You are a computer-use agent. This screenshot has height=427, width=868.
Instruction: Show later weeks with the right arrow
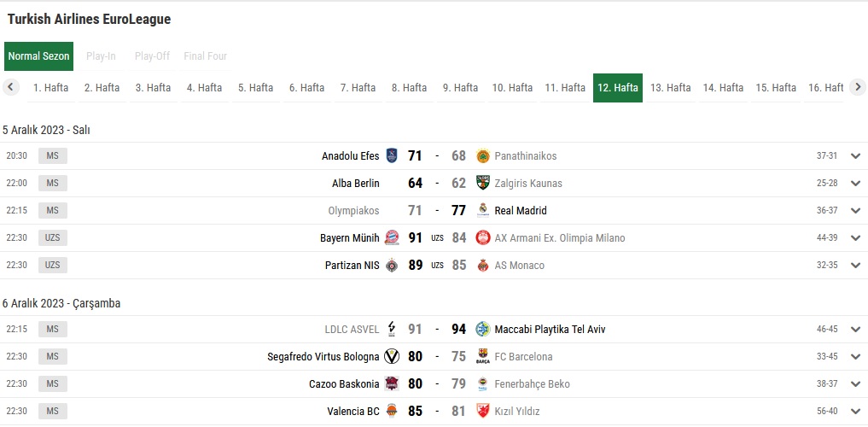858,87
